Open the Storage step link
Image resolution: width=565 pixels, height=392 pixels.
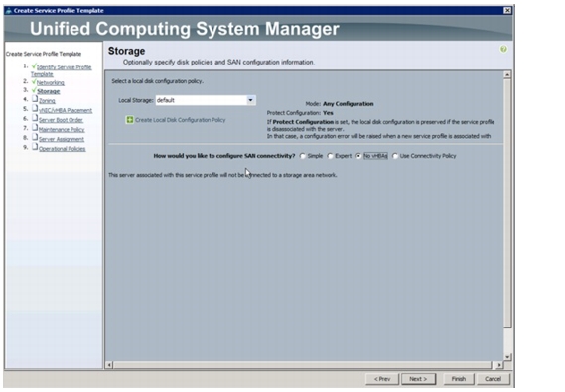tap(49, 91)
